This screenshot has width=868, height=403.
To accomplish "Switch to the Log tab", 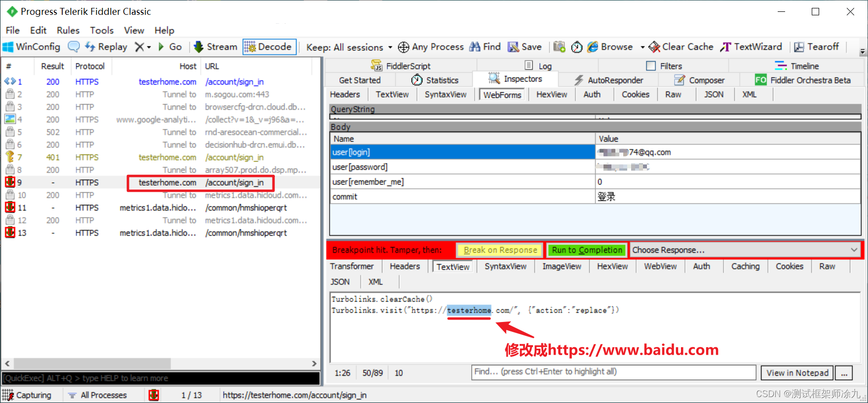I will 538,66.
